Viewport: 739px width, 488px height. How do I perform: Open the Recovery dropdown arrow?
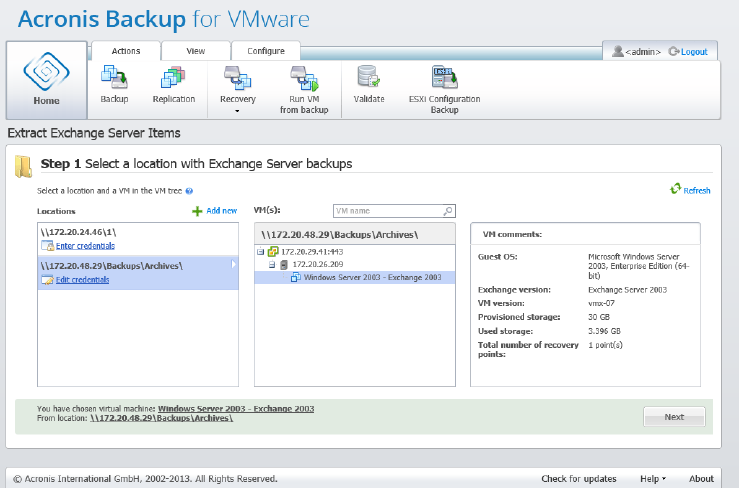click(x=237, y=111)
